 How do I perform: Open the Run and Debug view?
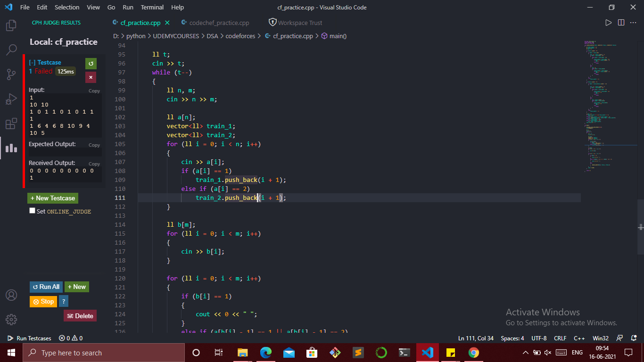[x=11, y=99]
